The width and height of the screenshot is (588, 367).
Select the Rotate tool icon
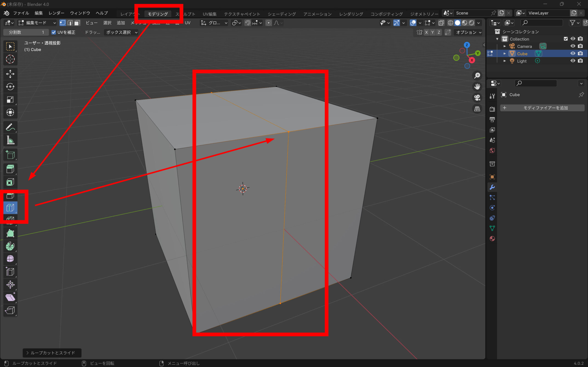(x=10, y=87)
